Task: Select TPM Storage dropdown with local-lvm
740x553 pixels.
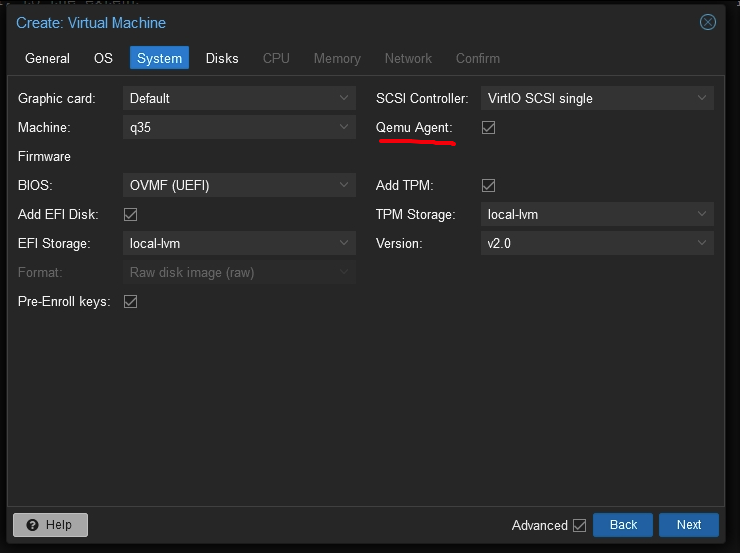Action: (x=596, y=215)
